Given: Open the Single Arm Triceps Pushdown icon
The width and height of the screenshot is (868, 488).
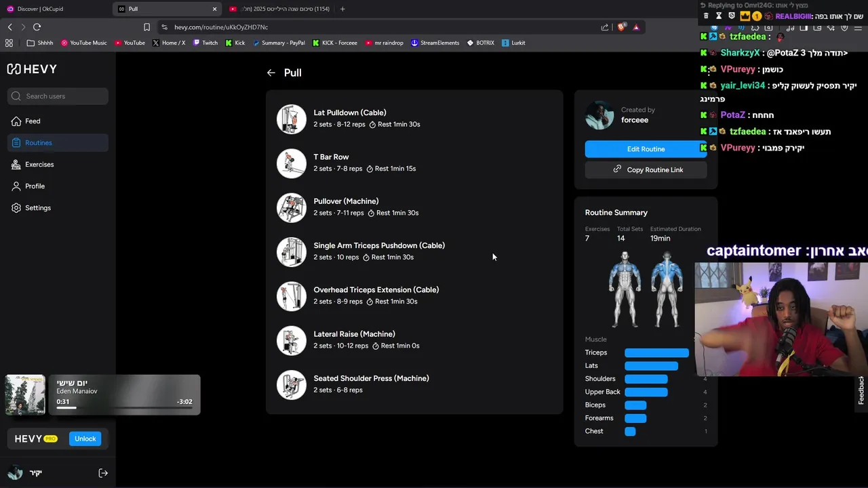Looking at the screenshot, I should click(292, 252).
